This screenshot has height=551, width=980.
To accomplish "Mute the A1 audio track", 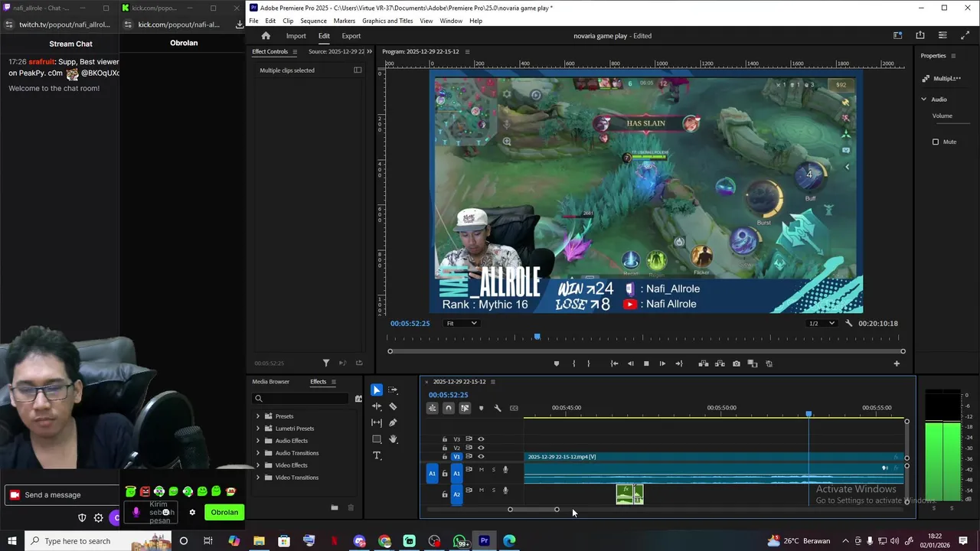I will click(482, 469).
